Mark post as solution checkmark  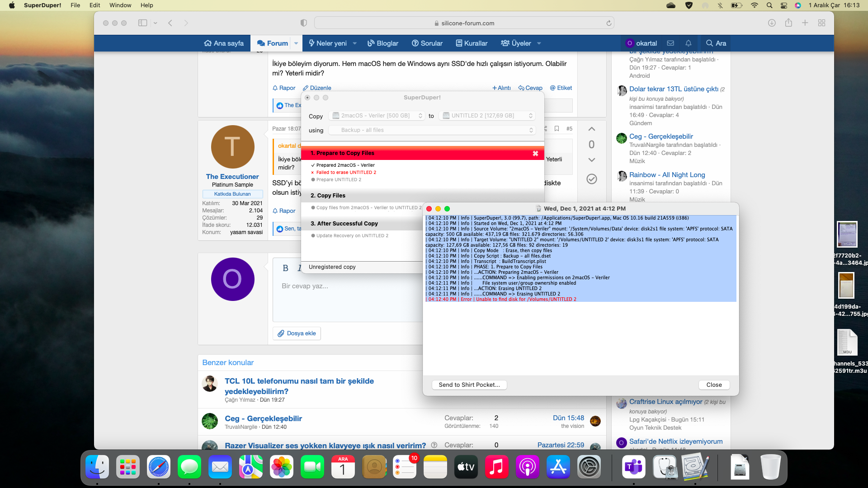click(x=591, y=179)
